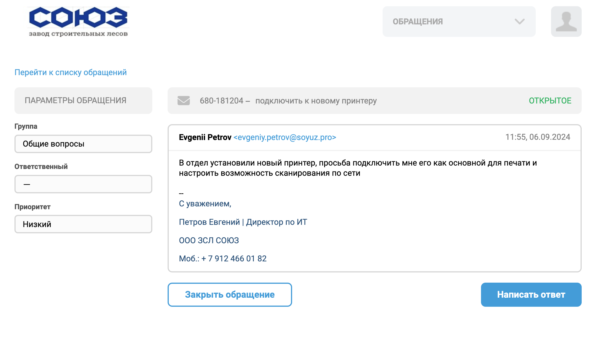Click the ticket title 680-181204 heading
This screenshot has height=364, width=616.
click(x=288, y=101)
